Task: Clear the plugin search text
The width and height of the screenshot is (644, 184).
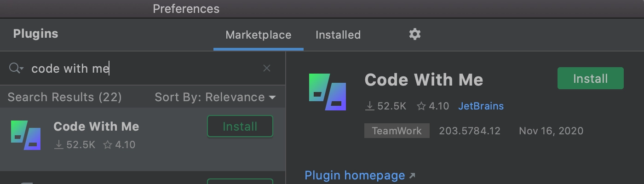Action: pos(267,69)
